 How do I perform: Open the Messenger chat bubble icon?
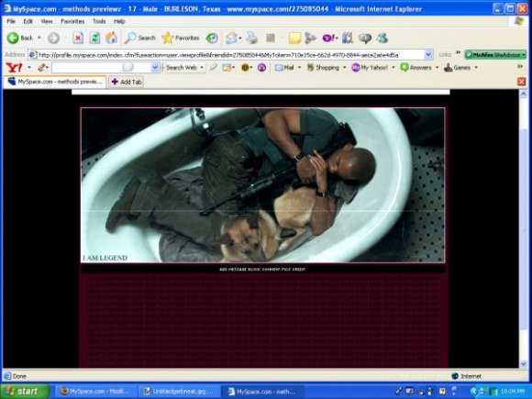pyautogui.click(x=365, y=38)
